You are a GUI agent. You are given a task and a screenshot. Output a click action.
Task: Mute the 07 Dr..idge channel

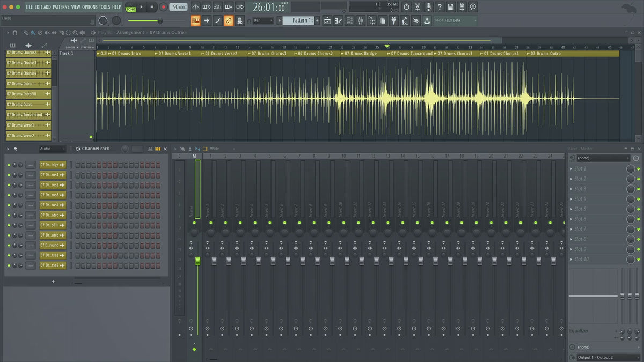point(9,165)
